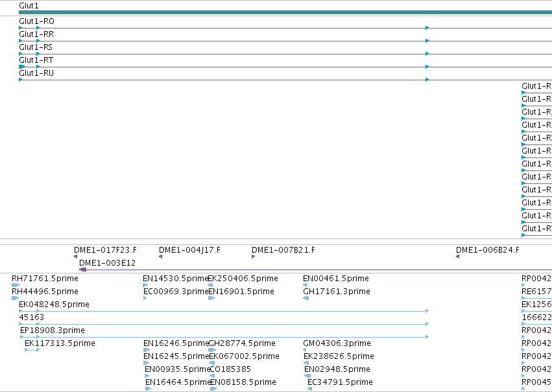
Task: Click the EN08158.5prime EST label
Action: click(x=243, y=383)
